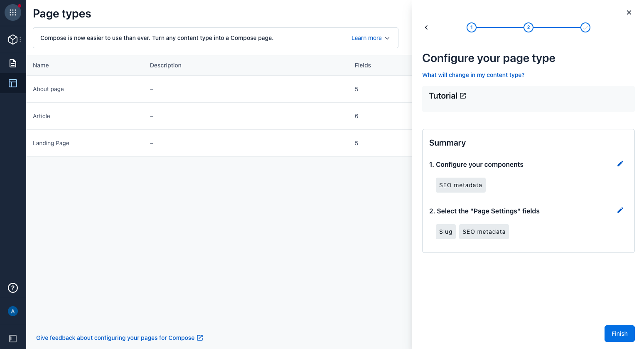The height and width of the screenshot is (349, 644).
Task: Jump to step 2 in wizard
Action: click(x=528, y=27)
